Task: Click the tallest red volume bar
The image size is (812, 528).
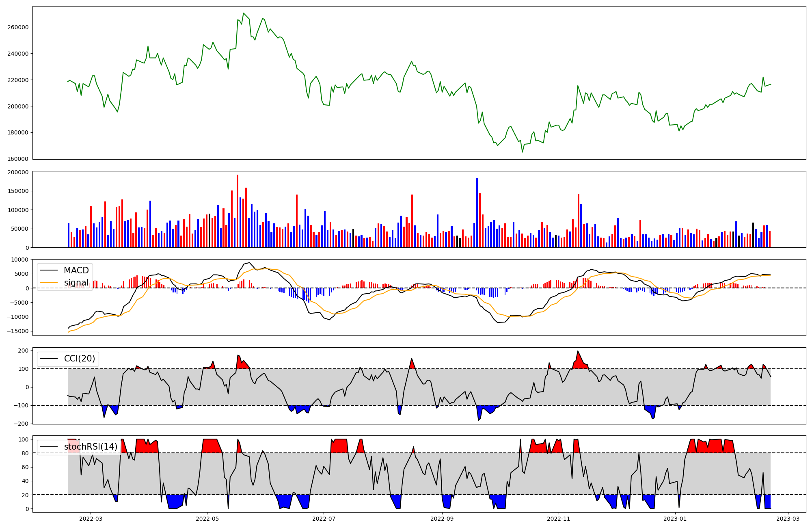Action: pyautogui.click(x=238, y=211)
